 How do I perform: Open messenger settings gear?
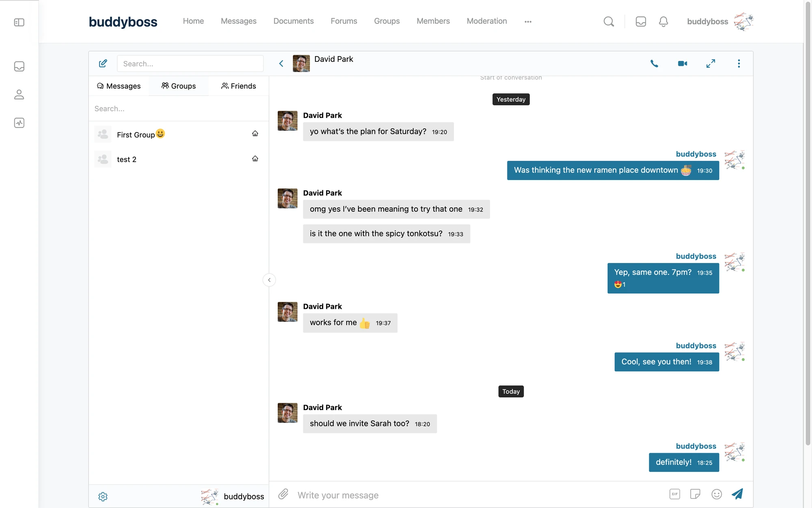pos(103,497)
